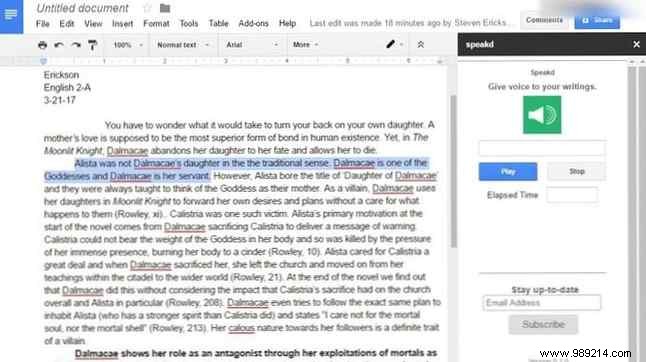The image size is (646, 362).
Task: Open the Format menu
Action: click(156, 23)
